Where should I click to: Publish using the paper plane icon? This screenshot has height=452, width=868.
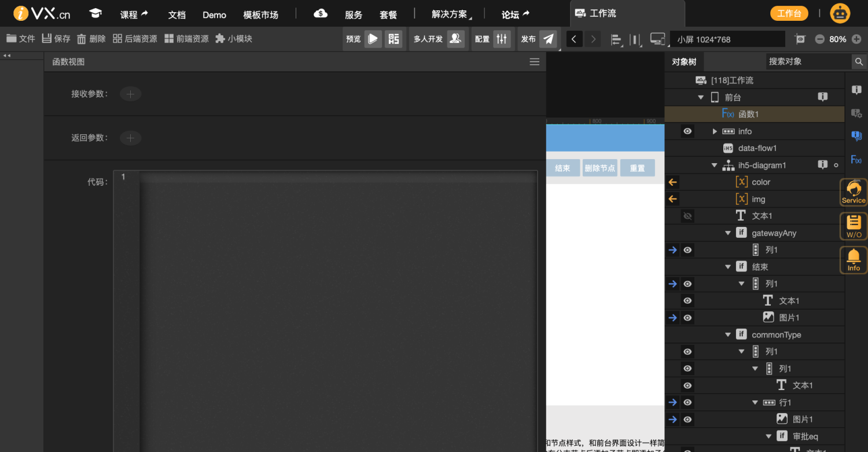click(549, 39)
